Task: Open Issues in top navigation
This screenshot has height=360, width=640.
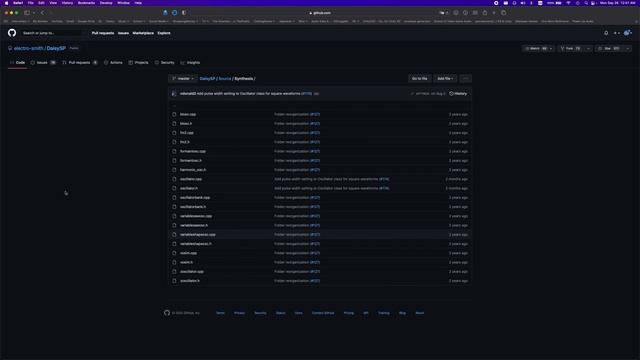Action: 123,33
